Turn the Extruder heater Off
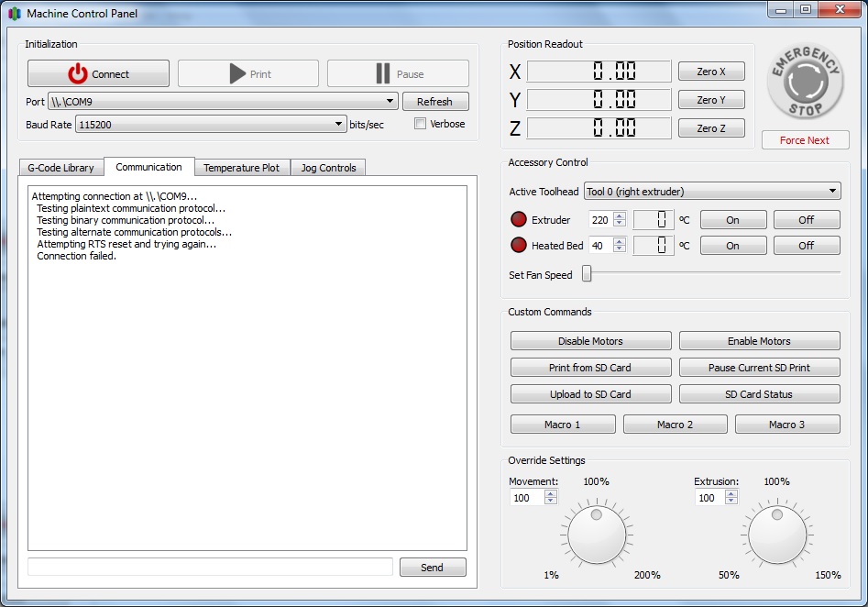The image size is (868, 607). [807, 220]
